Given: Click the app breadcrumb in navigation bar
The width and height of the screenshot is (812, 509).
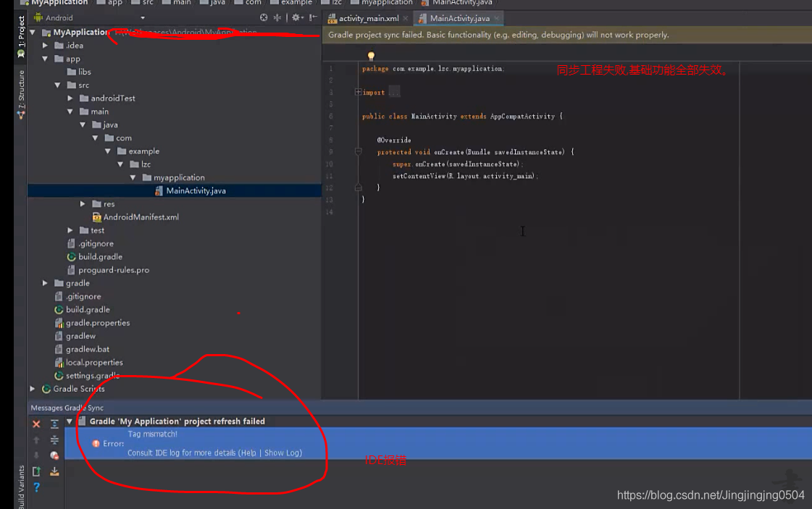Looking at the screenshot, I should tap(110, 3).
